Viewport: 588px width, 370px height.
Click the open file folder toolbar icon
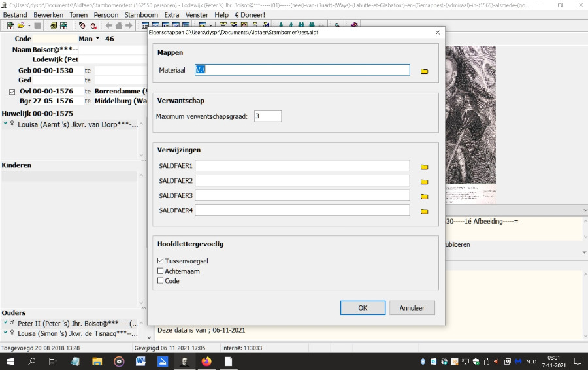21,26
